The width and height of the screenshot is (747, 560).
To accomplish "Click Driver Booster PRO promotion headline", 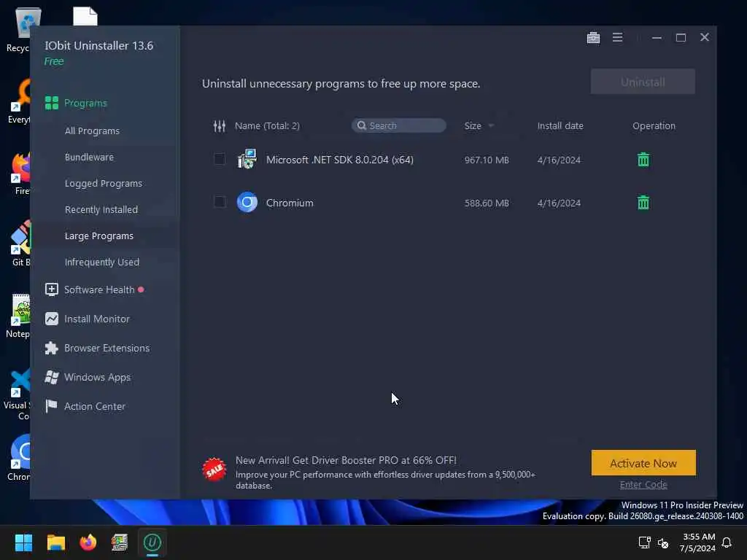I will point(346,460).
